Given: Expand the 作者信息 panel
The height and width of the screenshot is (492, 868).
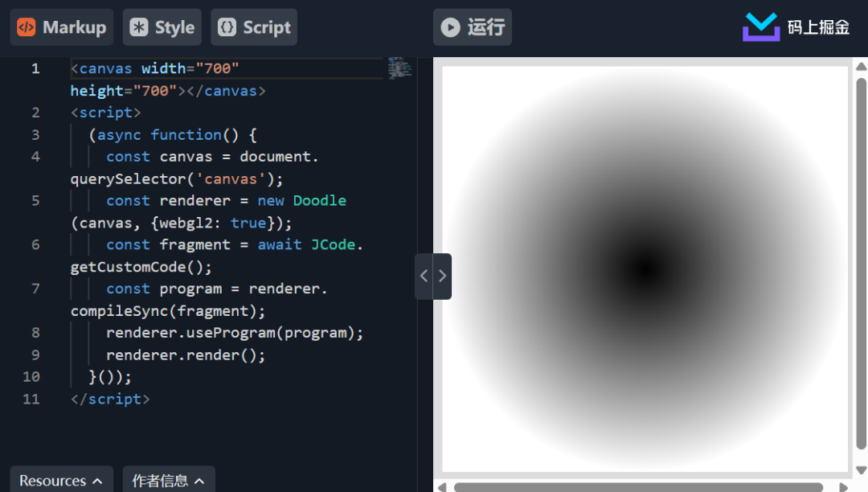Looking at the screenshot, I should point(169,480).
